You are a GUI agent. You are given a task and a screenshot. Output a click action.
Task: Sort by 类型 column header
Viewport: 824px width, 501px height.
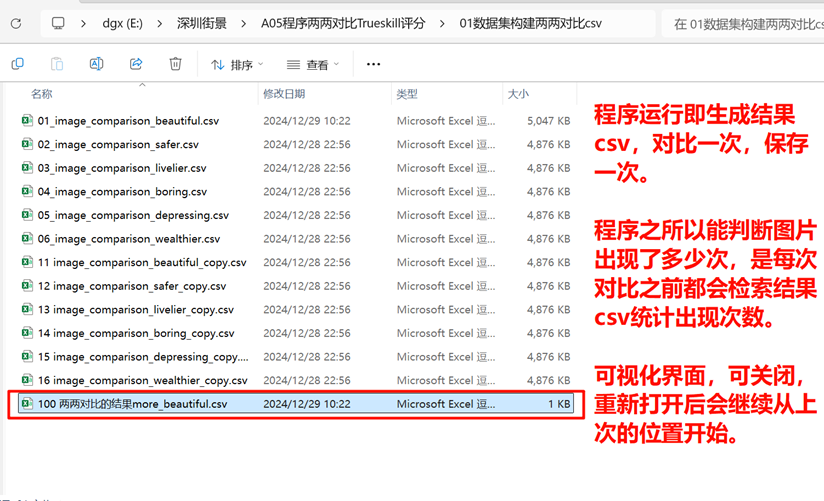tap(407, 94)
